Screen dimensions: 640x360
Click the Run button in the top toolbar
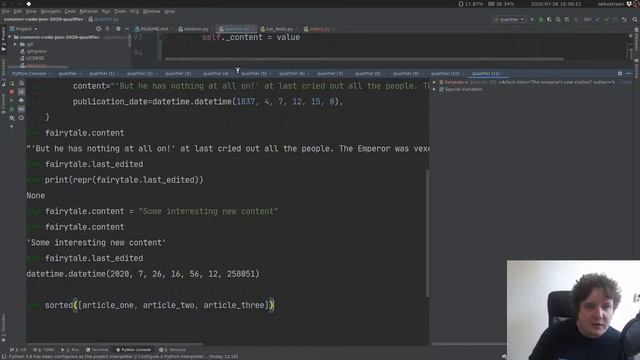coord(532,19)
